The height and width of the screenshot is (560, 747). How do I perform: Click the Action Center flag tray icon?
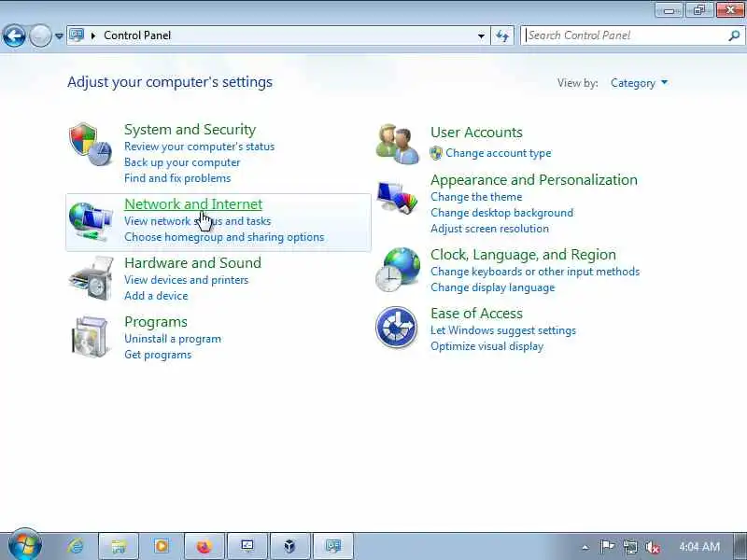[x=606, y=547]
